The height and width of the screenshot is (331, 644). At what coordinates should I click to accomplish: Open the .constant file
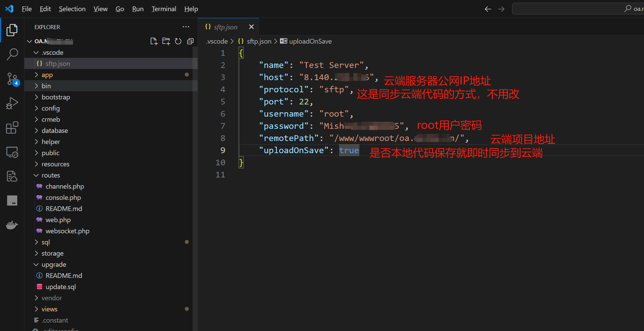[x=111, y=320]
